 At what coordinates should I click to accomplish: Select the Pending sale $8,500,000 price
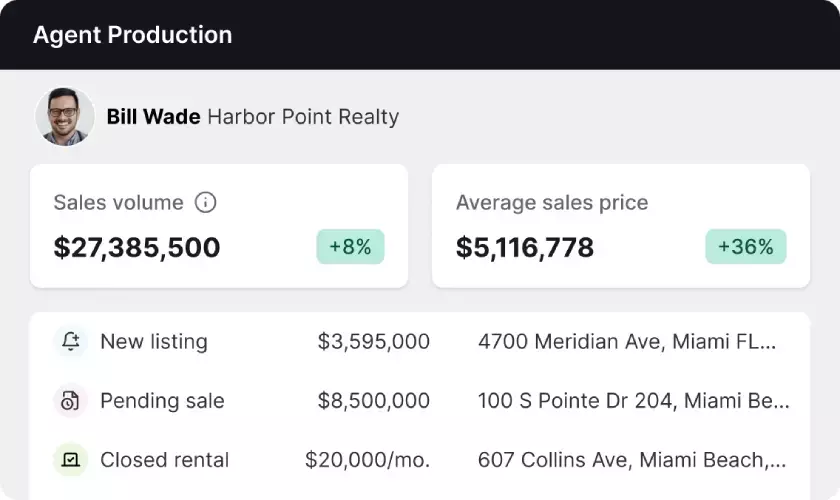point(374,401)
